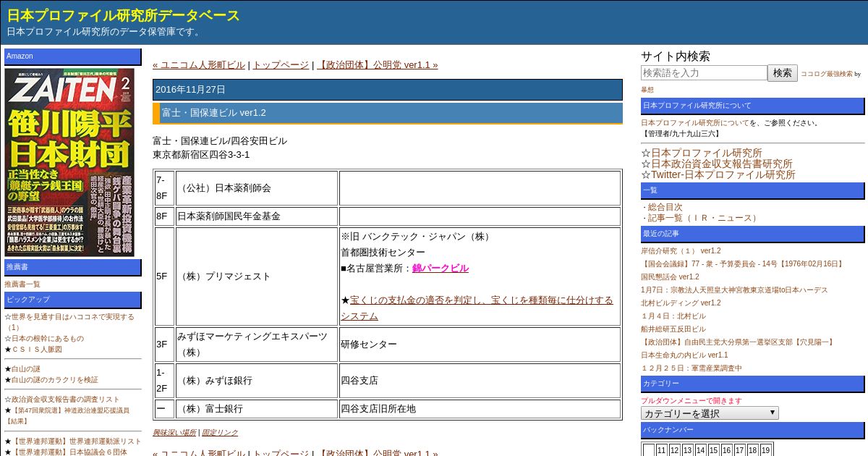
Task: Click table cell 四谷支店旧所在地
Action: (x=480, y=409)
